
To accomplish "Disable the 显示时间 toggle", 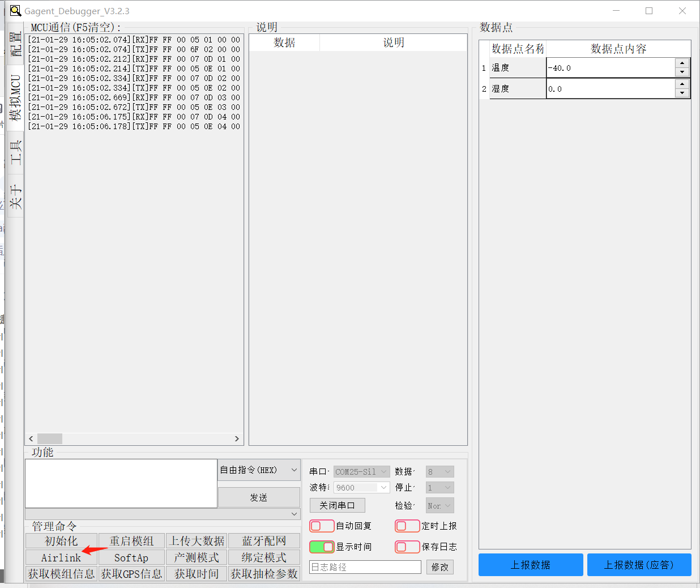I will click(x=323, y=547).
